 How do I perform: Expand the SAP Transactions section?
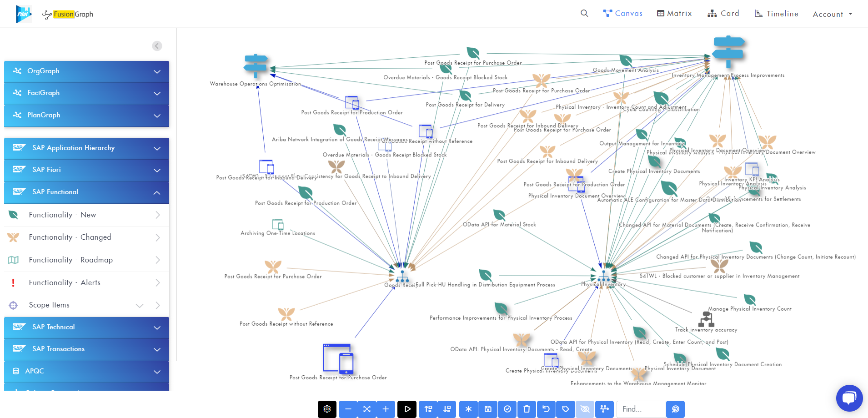click(86, 349)
